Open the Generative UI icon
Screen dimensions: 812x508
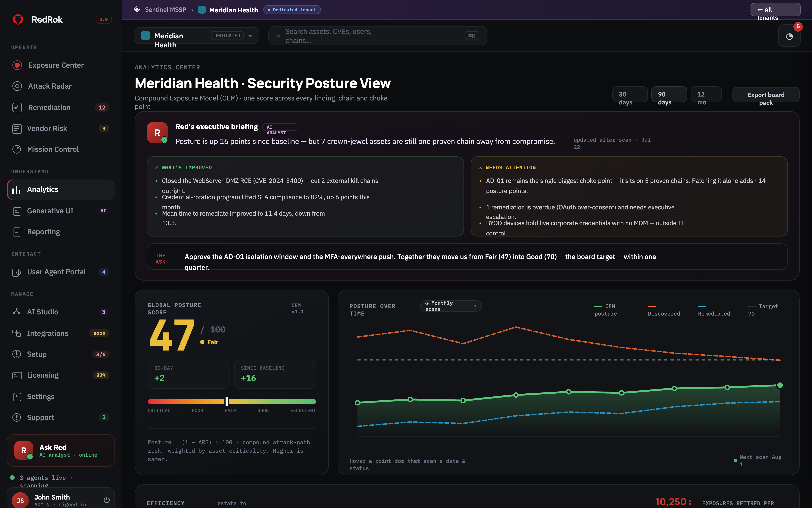17,211
